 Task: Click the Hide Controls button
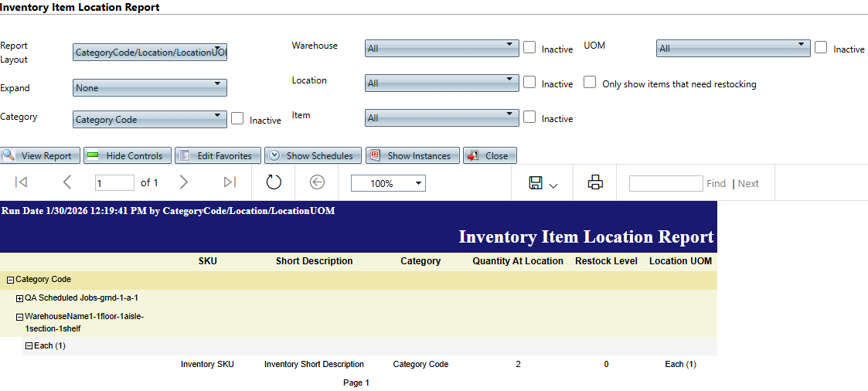126,155
